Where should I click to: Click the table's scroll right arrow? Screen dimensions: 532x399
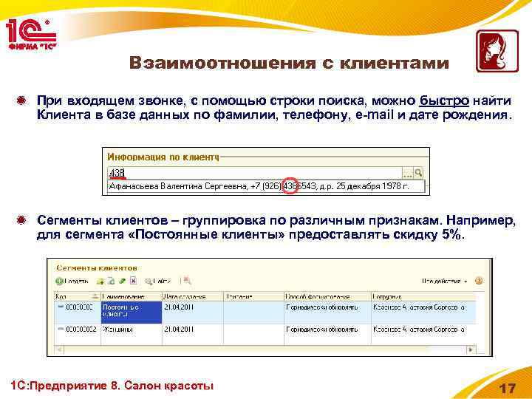(471, 349)
